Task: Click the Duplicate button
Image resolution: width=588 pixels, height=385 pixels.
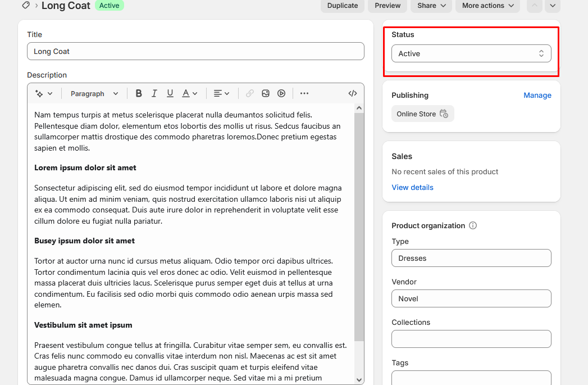Action: (x=343, y=6)
